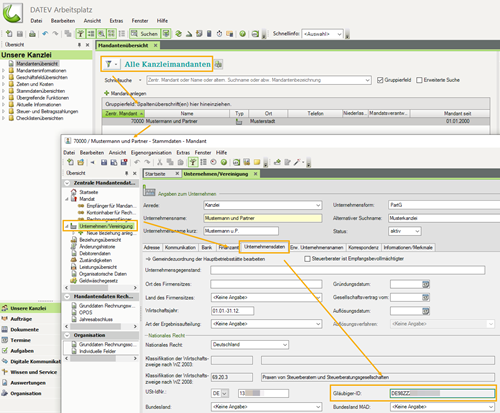Sort by the Zentr. Mandant column header
This screenshot has height=413, width=500.
pyautogui.click(x=123, y=114)
